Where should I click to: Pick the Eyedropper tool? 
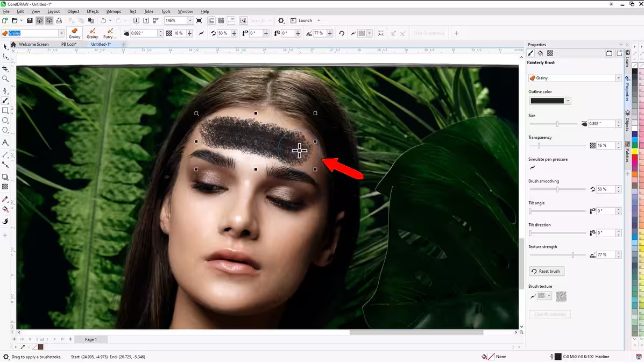pos(5,199)
